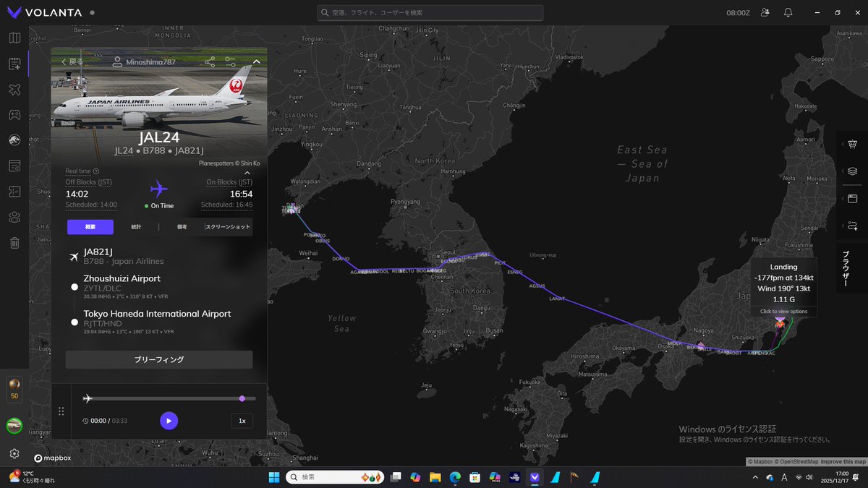Click the 08:00Z clock
The width and height of the screenshot is (868, 488).
point(739,12)
